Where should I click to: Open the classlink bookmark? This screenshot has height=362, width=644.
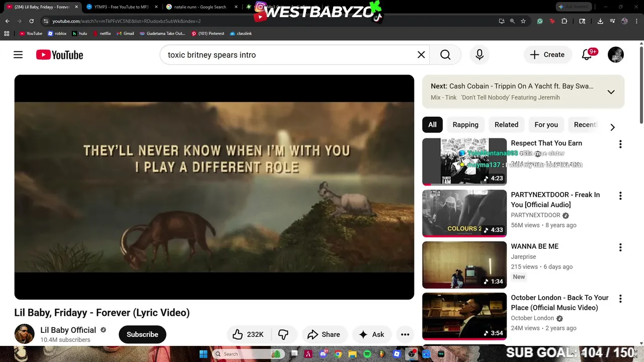click(240, 33)
